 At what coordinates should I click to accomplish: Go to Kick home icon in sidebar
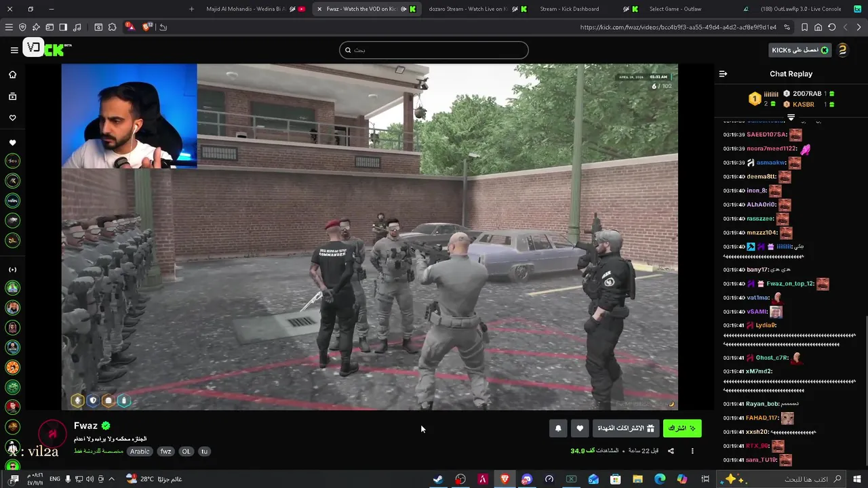coord(12,75)
